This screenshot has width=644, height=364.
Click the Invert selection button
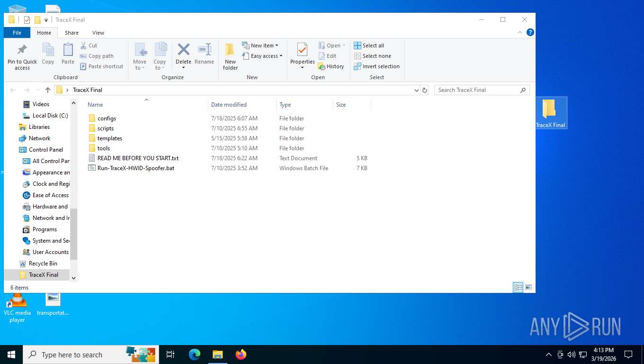coord(377,66)
